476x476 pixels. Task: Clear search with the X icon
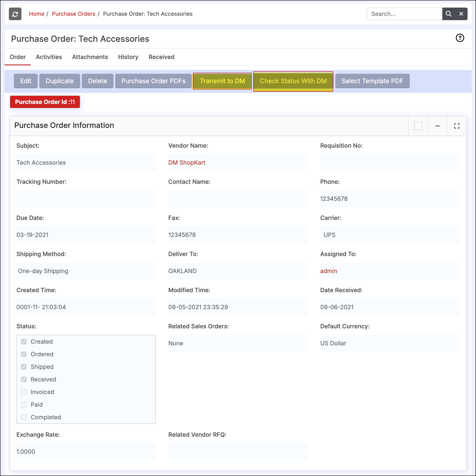click(x=461, y=14)
